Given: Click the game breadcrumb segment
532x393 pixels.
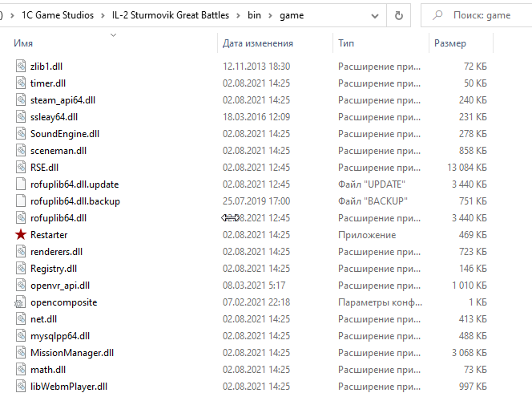Looking at the screenshot, I should pos(292,15).
